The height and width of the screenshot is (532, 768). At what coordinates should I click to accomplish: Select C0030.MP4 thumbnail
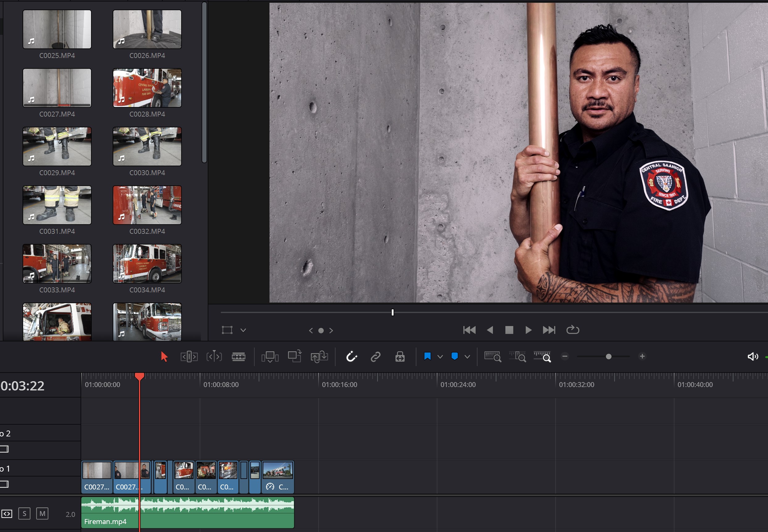pos(147,147)
